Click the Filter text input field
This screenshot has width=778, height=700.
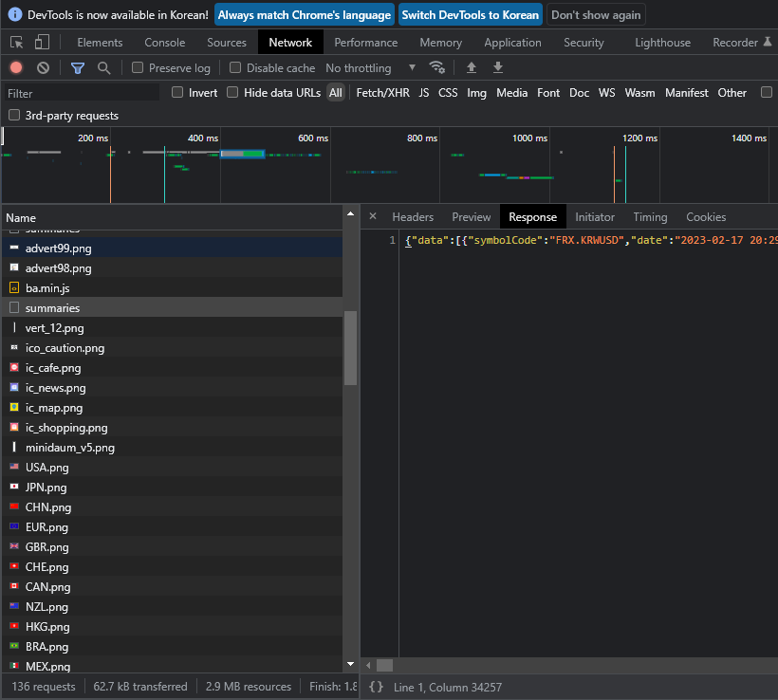point(82,93)
